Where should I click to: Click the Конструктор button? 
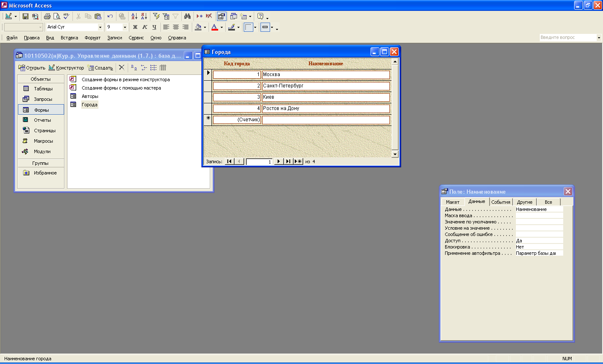point(66,68)
